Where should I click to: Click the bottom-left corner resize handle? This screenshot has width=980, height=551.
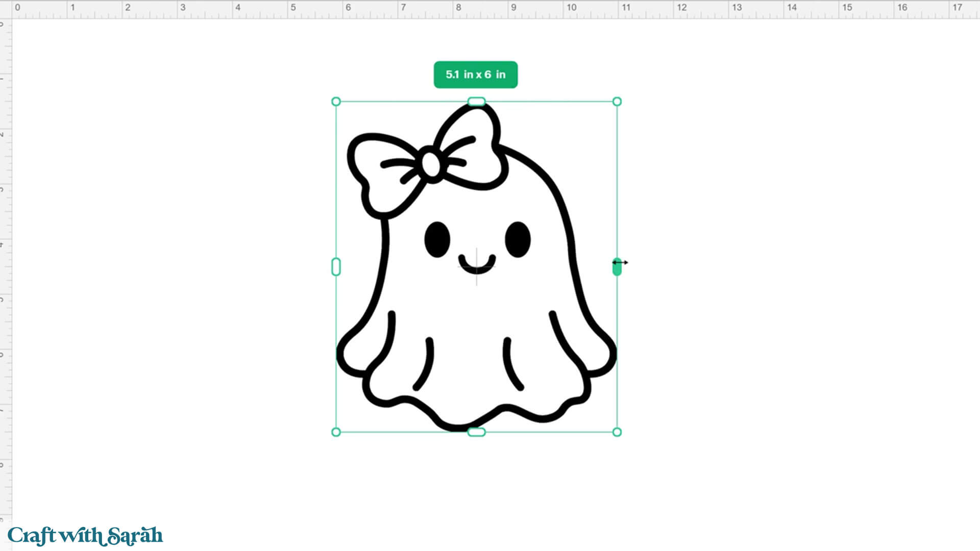[x=336, y=432]
